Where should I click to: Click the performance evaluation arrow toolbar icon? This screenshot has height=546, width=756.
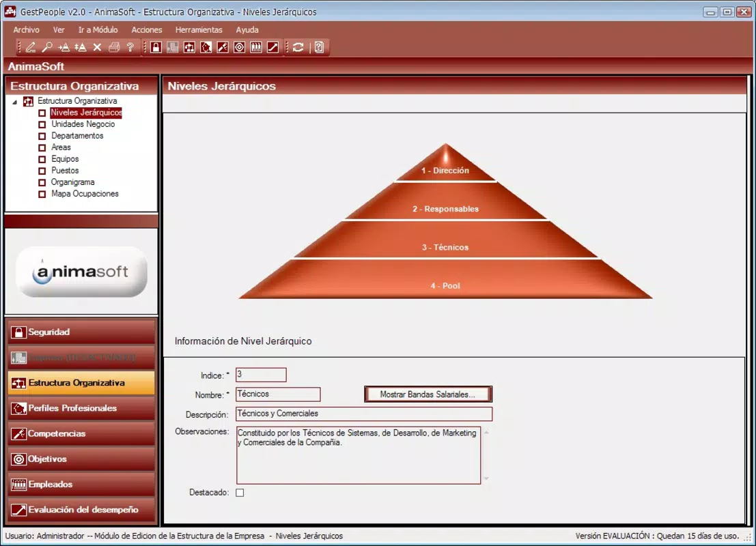tap(273, 47)
